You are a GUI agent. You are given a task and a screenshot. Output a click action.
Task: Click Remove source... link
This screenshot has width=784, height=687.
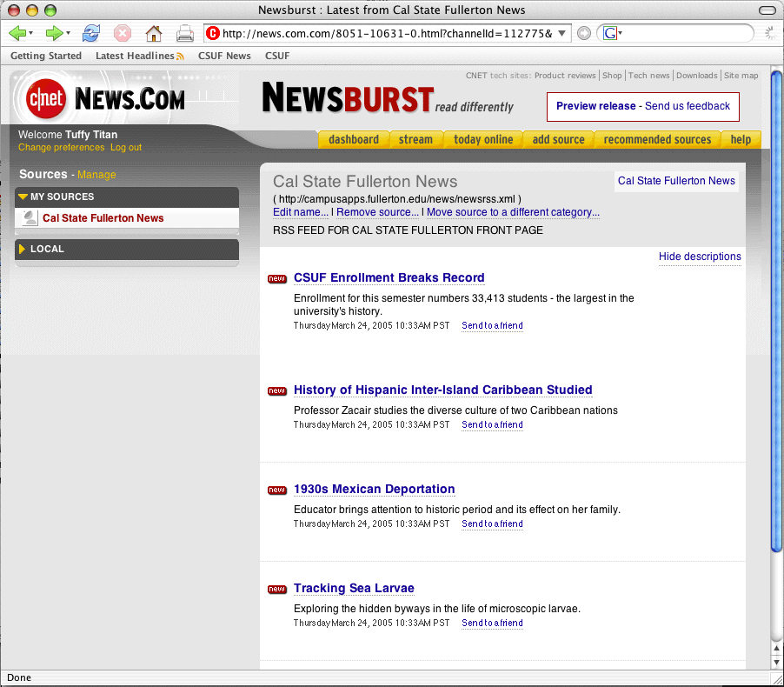click(x=377, y=212)
